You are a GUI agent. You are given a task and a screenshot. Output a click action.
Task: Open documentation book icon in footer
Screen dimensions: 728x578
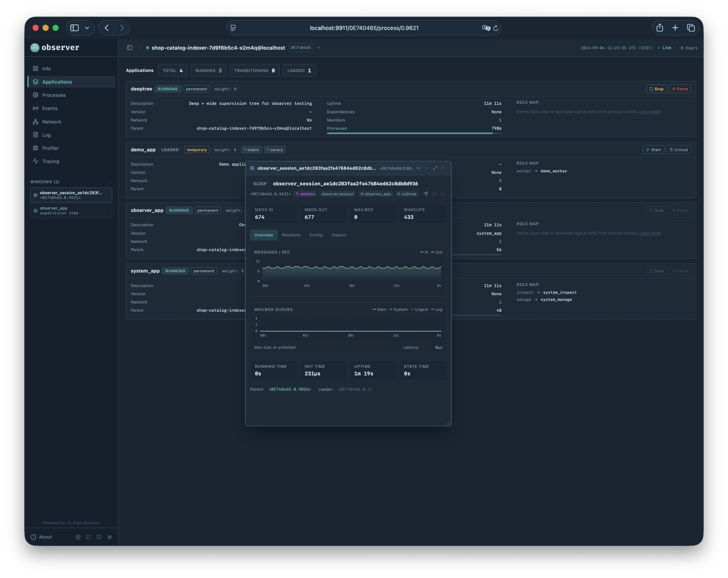coord(99,537)
